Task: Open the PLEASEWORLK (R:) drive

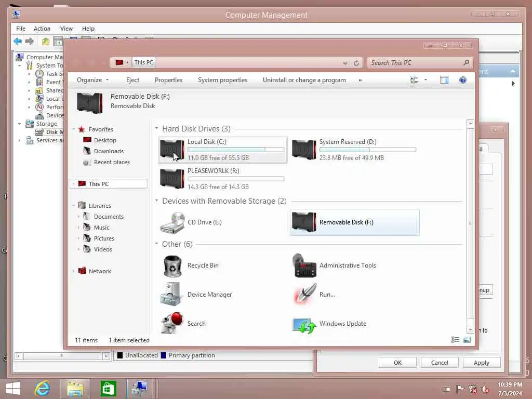Action: click(x=222, y=179)
